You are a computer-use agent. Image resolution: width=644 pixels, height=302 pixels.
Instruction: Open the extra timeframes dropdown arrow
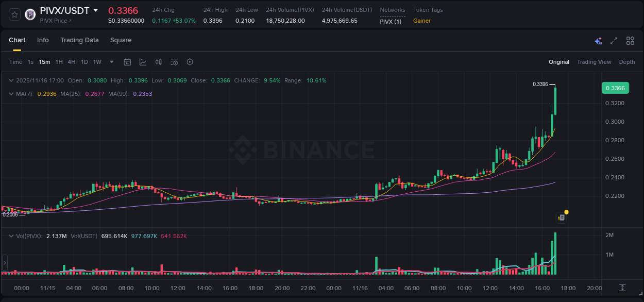111,62
